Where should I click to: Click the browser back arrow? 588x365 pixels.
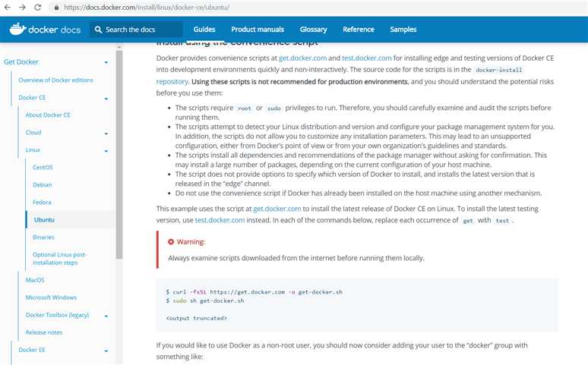[7, 7]
